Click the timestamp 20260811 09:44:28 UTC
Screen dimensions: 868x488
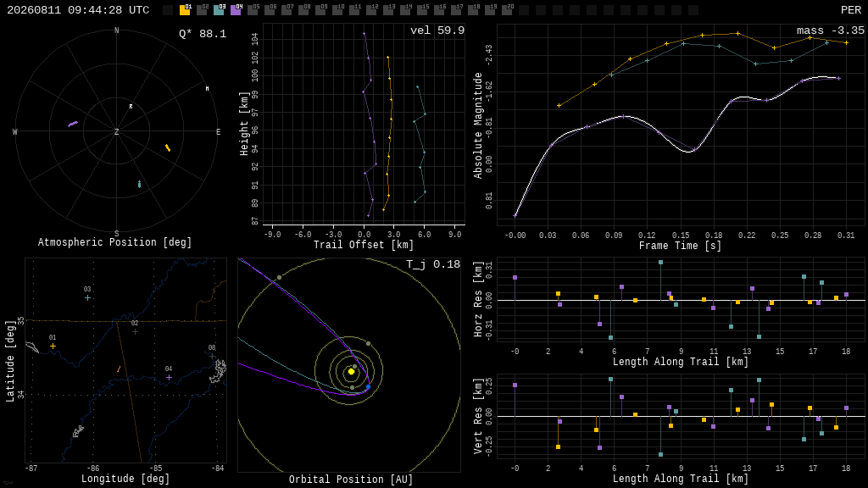tap(78, 10)
